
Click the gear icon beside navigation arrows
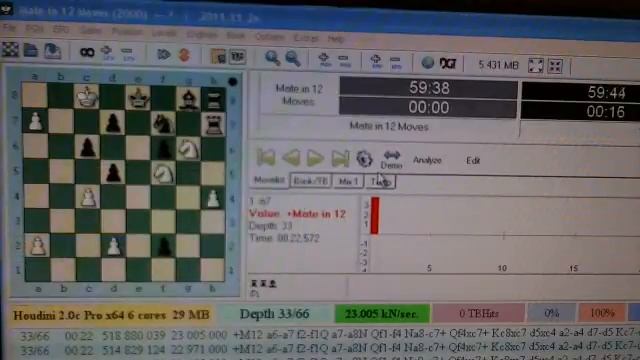(364, 158)
